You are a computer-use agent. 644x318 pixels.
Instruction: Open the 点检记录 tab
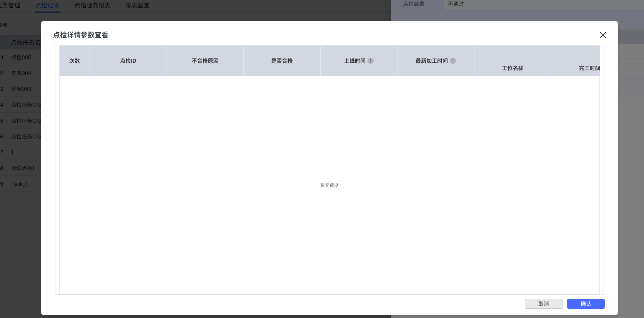[x=47, y=5]
